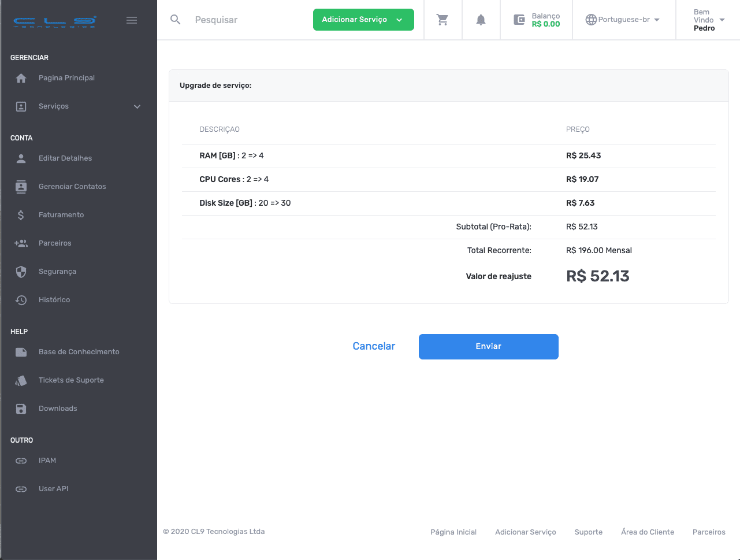Open the shopping cart icon
Screen dimensions: 740x560
tap(442, 20)
